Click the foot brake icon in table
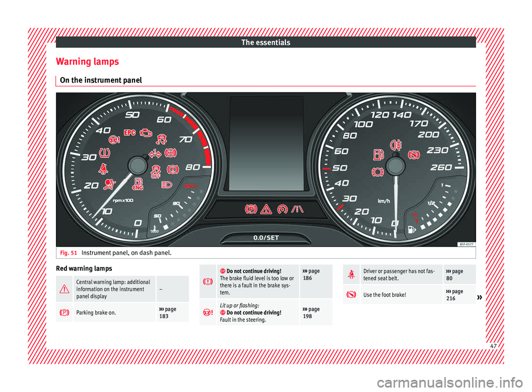This screenshot has height=392, width=532. click(x=351, y=295)
